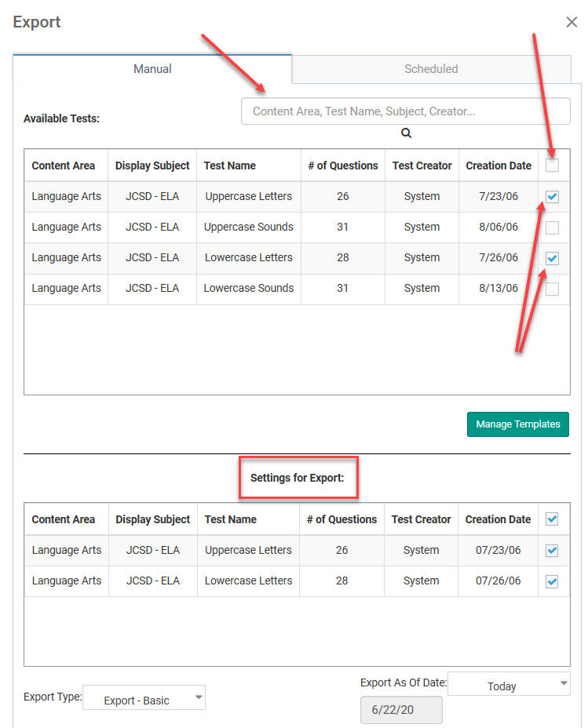The height and width of the screenshot is (728, 588).
Task: Uncheck select-all in Settings for Export header
Action: point(552,519)
